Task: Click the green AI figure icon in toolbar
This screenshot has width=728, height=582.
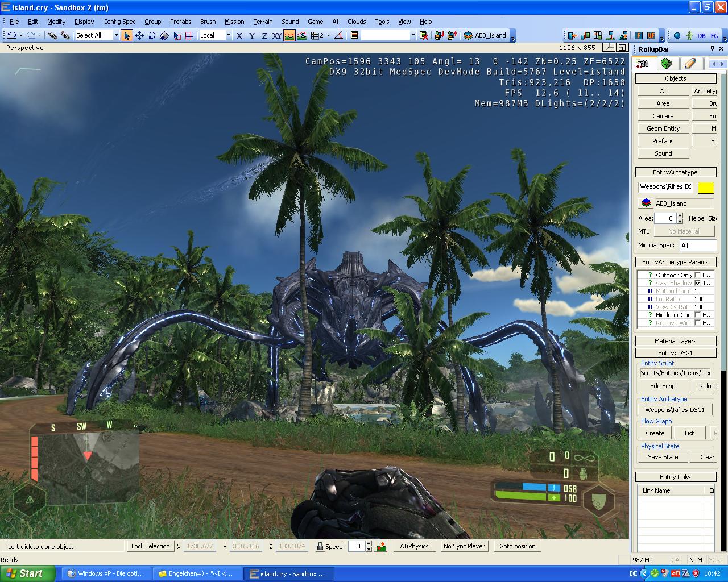Action: point(689,35)
